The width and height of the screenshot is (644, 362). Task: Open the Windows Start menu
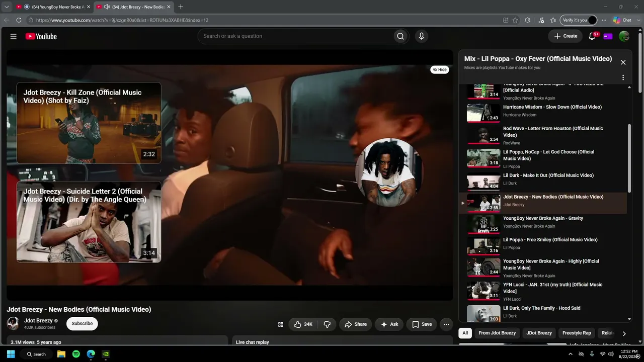tap(11, 354)
